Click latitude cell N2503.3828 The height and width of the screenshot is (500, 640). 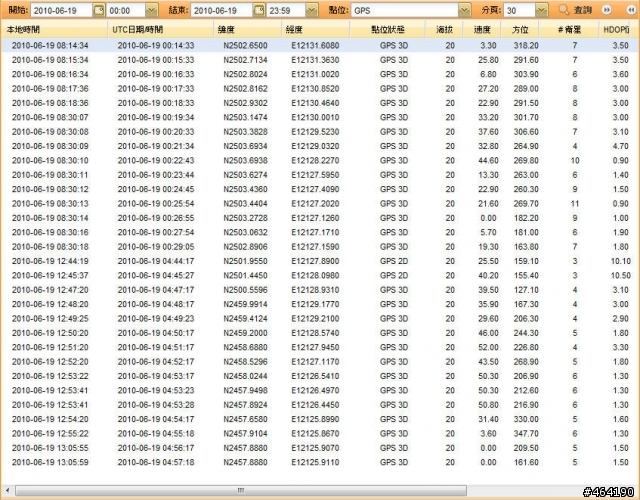coord(245,132)
